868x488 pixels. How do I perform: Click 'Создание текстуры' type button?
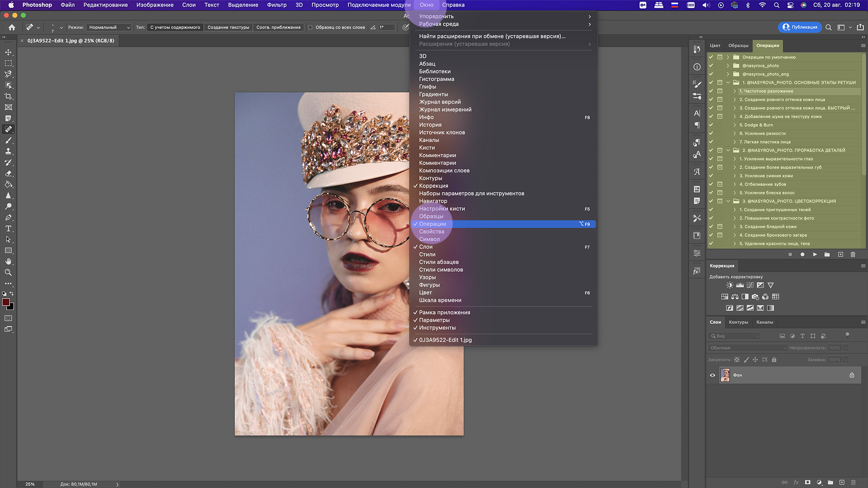pos(228,27)
